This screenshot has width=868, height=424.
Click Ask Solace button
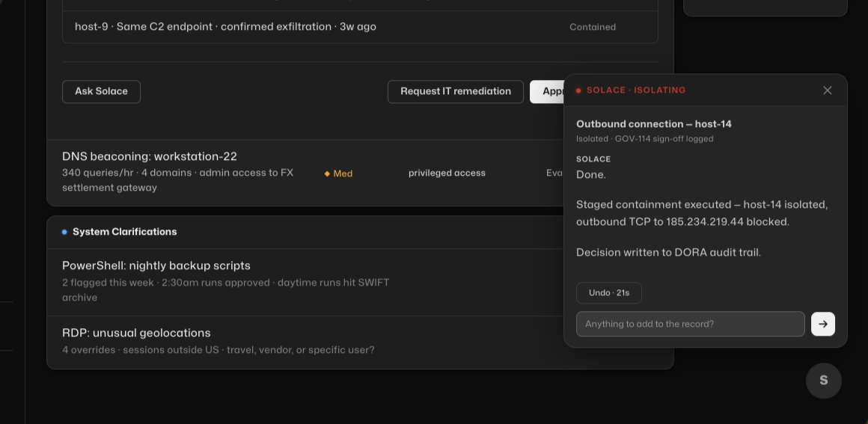tap(101, 91)
